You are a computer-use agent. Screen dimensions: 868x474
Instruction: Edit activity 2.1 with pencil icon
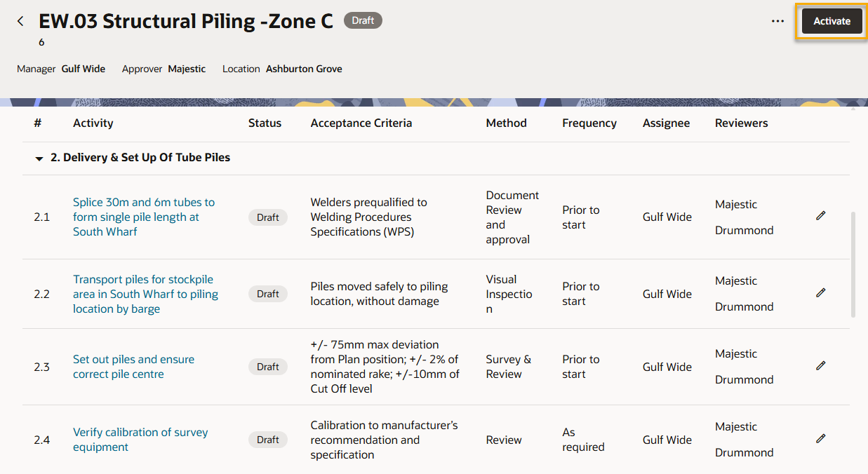tap(820, 216)
